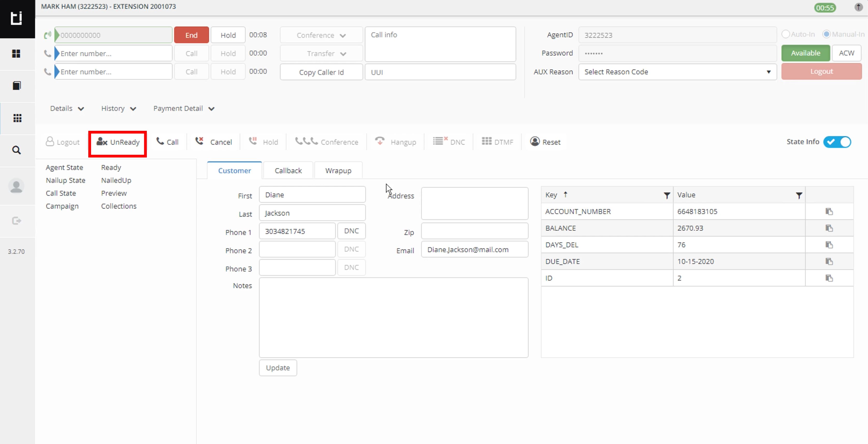Click the third line phone handset icon
The width and height of the screenshot is (868, 444).
click(47, 71)
